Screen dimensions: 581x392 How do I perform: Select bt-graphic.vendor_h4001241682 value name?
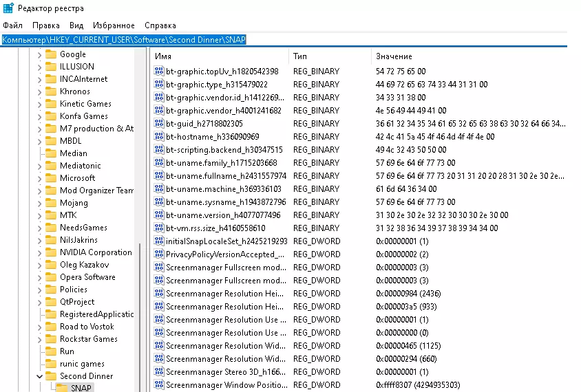coord(224,110)
